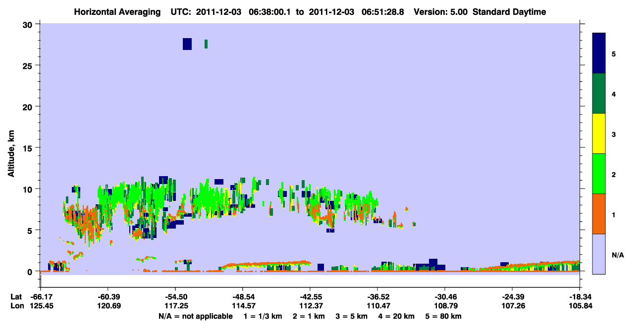Click the lavender N/A colorbar segment
The width and height of the screenshot is (644, 330).
[599, 253]
